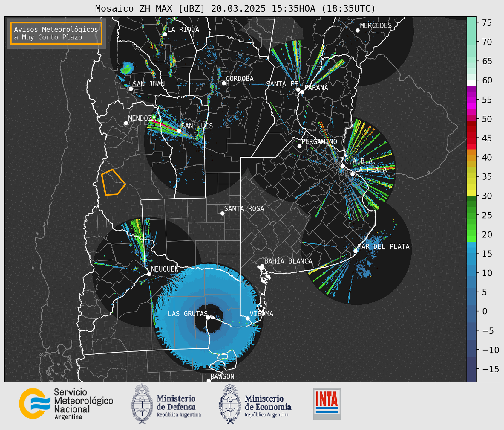Select the LA RIOJA city marker
Screen dimensions: 504x430
pos(165,34)
